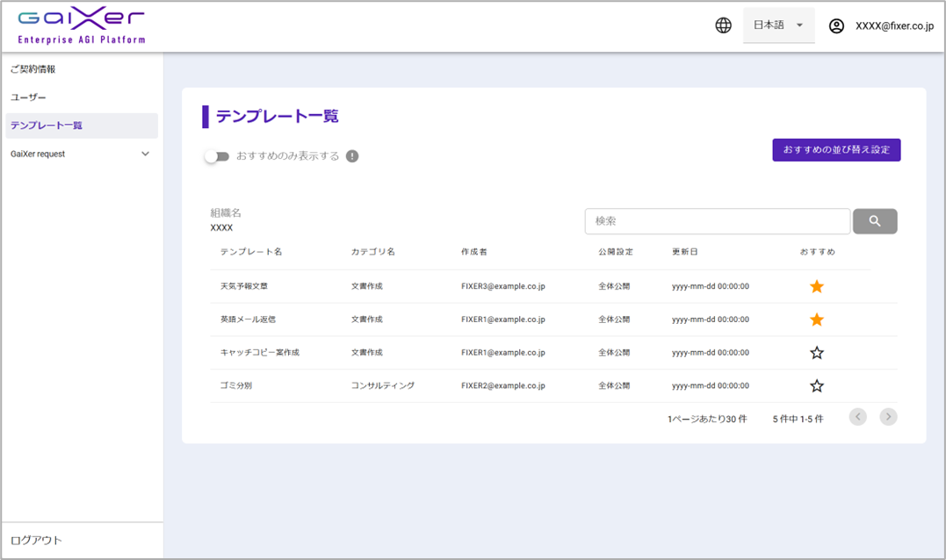Enable the おすすめのみ表示する switch
This screenshot has height=560, width=946.
[x=216, y=156]
